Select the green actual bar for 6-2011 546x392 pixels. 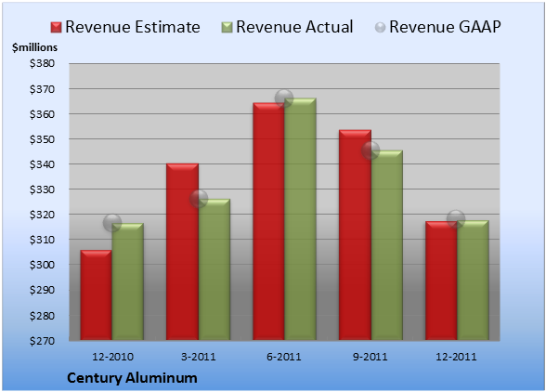pos(300,219)
